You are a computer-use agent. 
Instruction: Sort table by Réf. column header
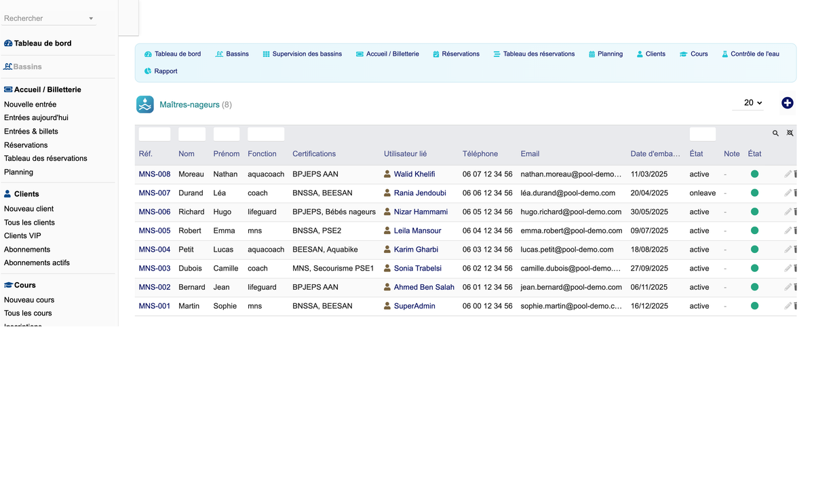(146, 154)
